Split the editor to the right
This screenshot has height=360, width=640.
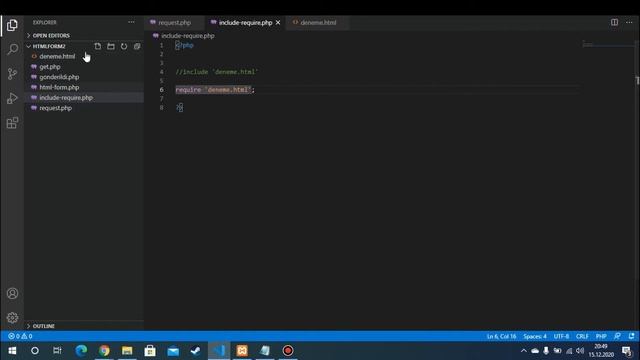pyautogui.click(x=614, y=22)
